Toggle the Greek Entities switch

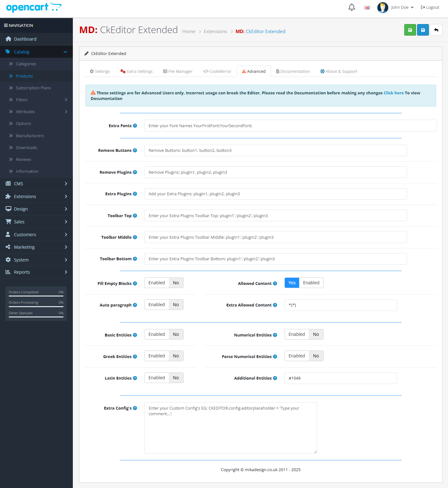tap(164, 356)
